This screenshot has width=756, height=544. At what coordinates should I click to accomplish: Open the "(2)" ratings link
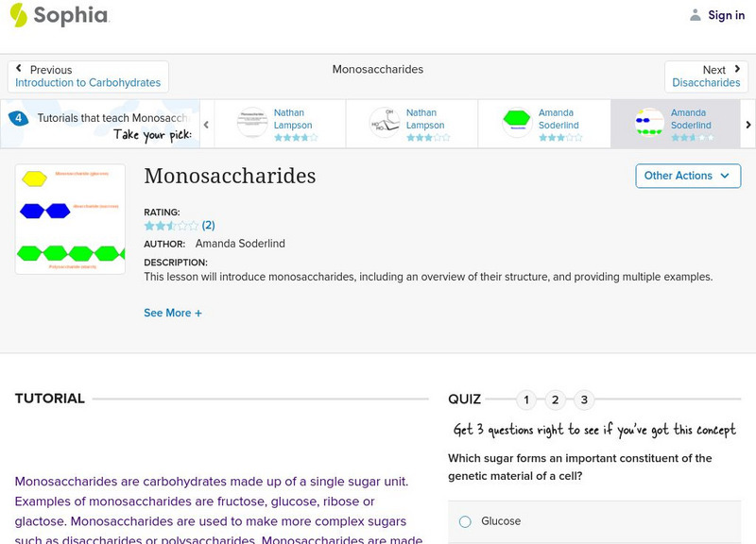209,225
